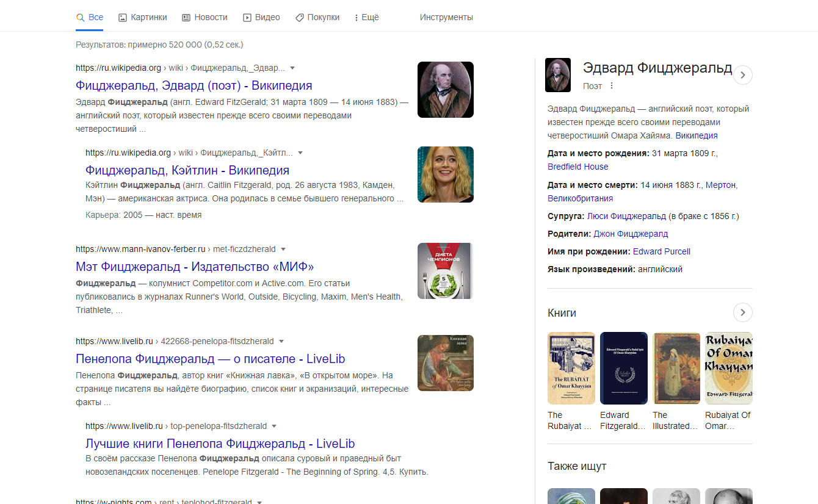
Task: Click the newspaper icon on Новости tab
Action: [x=186, y=18]
